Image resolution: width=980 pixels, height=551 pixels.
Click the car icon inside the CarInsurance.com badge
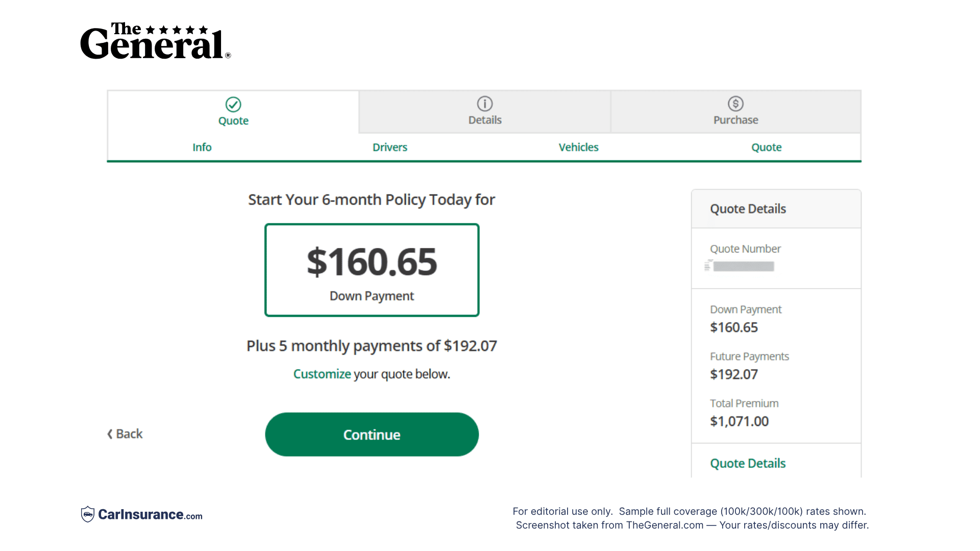[x=88, y=514]
